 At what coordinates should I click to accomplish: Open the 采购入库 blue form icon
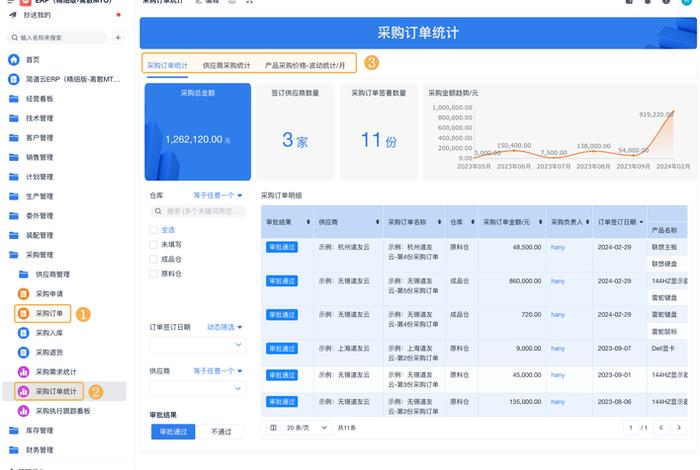[24, 333]
